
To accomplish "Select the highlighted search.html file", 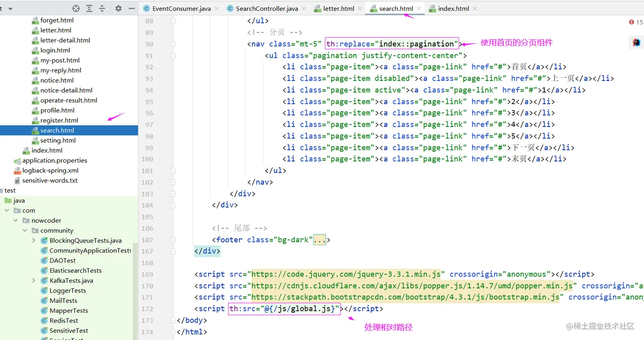I will pyautogui.click(x=69, y=130).
